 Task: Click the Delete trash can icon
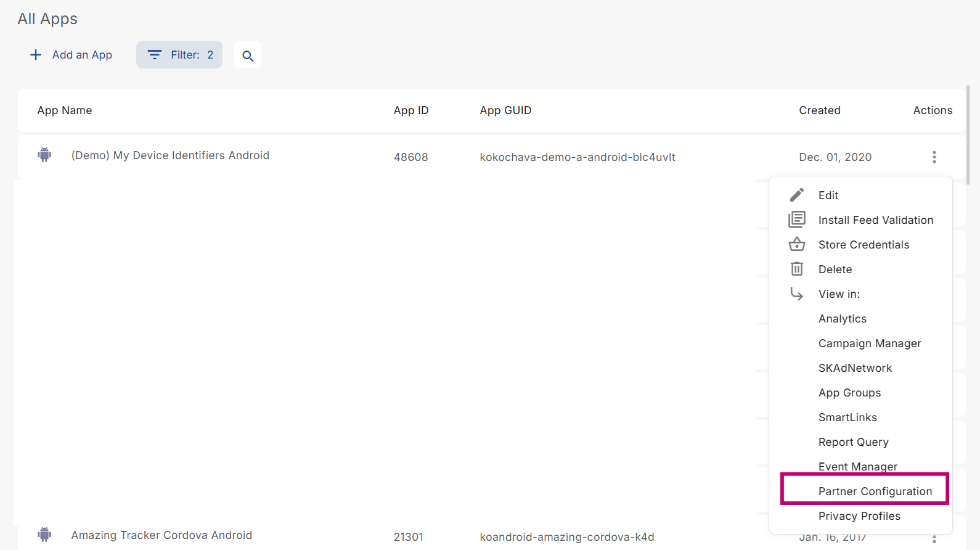click(796, 269)
